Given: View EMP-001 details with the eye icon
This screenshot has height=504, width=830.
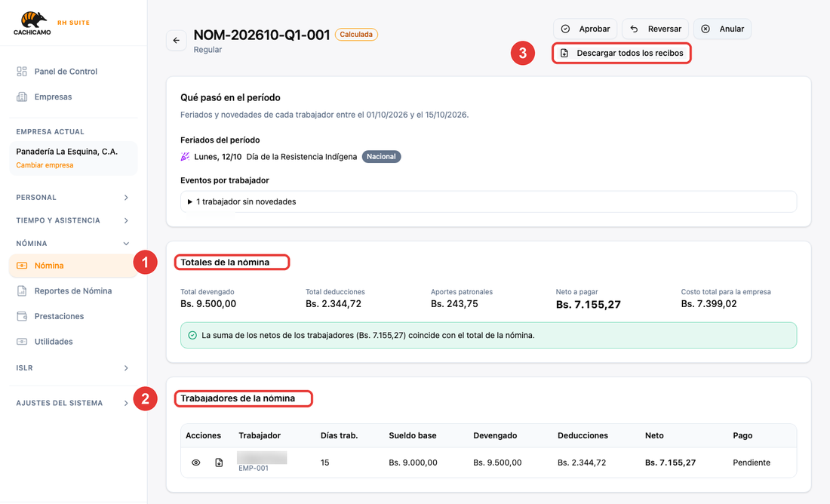Looking at the screenshot, I should pos(196,463).
